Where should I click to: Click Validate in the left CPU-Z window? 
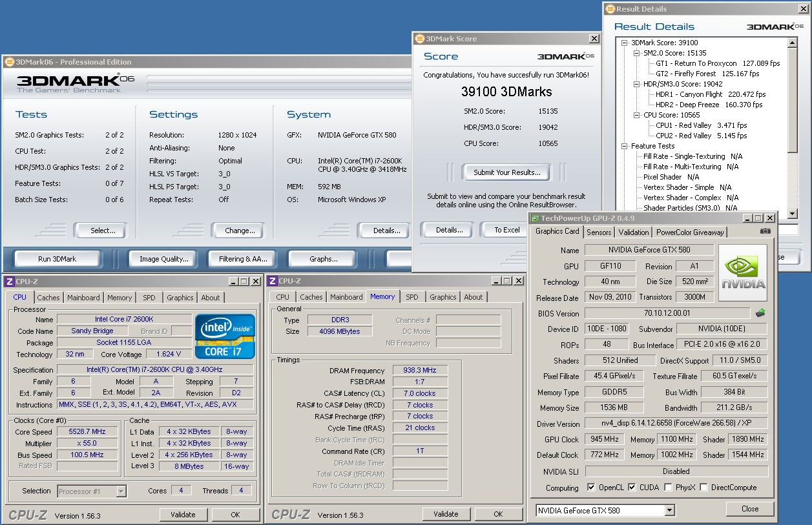click(x=183, y=515)
